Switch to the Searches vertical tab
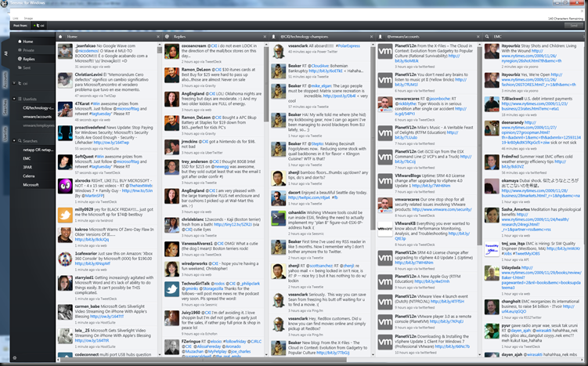 (x=5, y=107)
